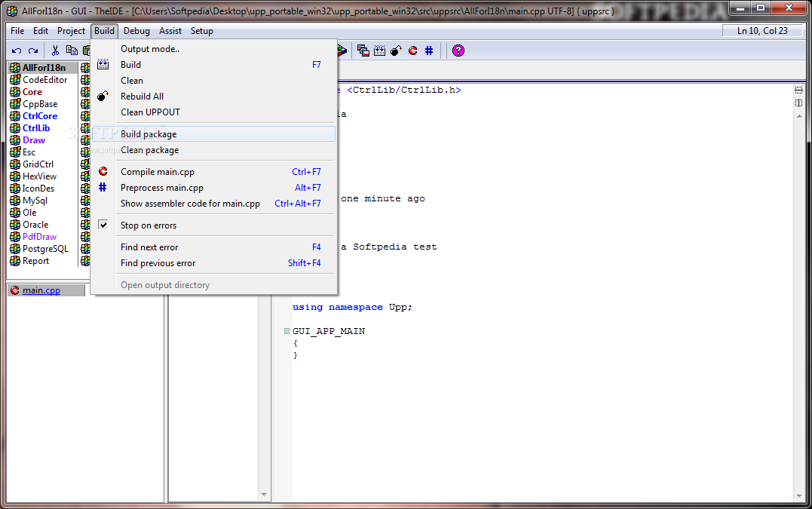
Task: Select the IconDes package
Action: [x=43, y=189]
